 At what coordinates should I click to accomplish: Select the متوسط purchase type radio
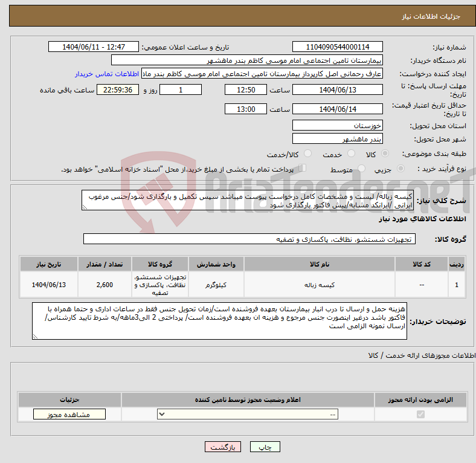click(361, 168)
